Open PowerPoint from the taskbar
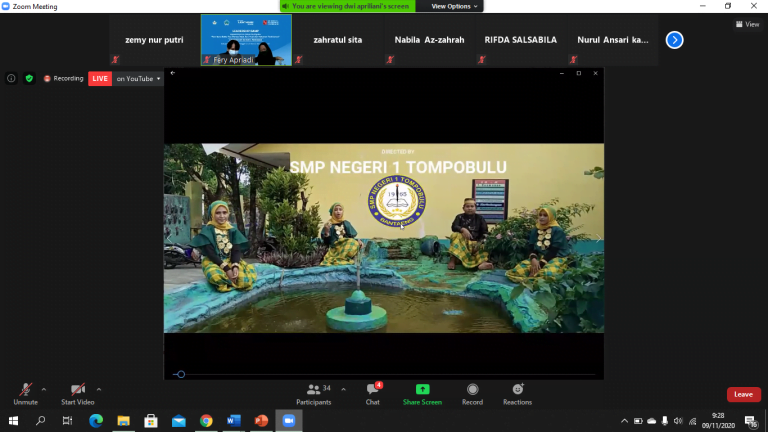The image size is (768, 432). pos(262,421)
